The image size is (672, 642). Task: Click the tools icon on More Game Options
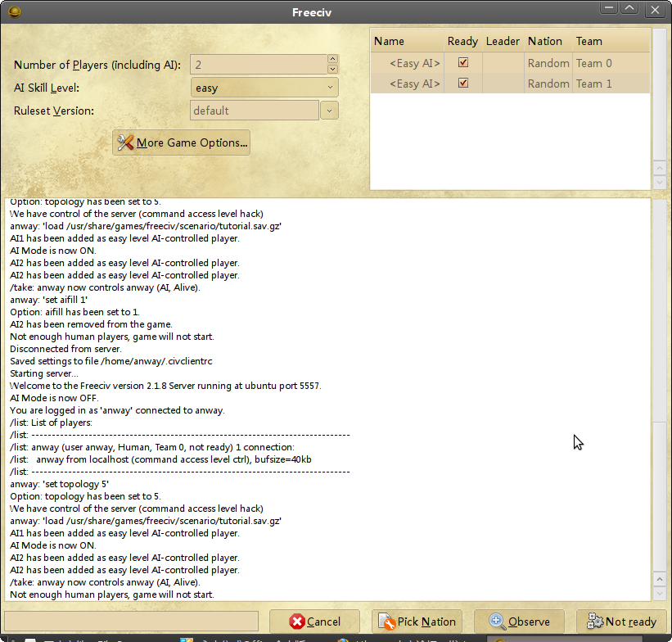[125, 142]
